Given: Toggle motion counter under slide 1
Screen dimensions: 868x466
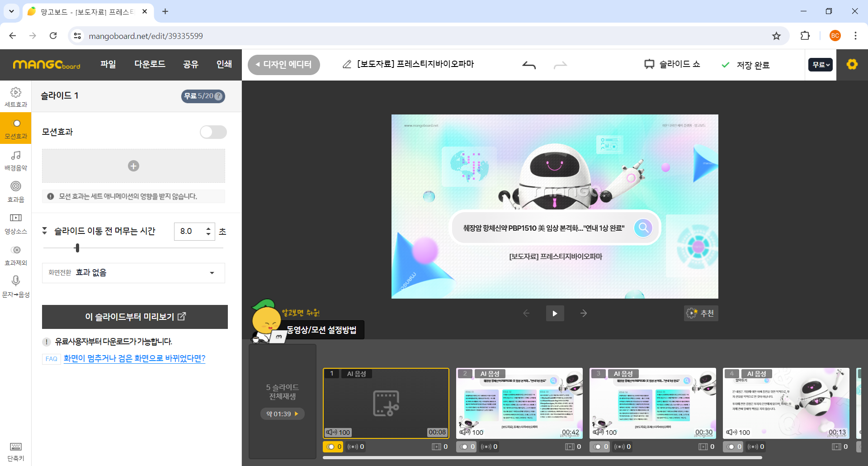Looking at the screenshot, I should pos(334,447).
